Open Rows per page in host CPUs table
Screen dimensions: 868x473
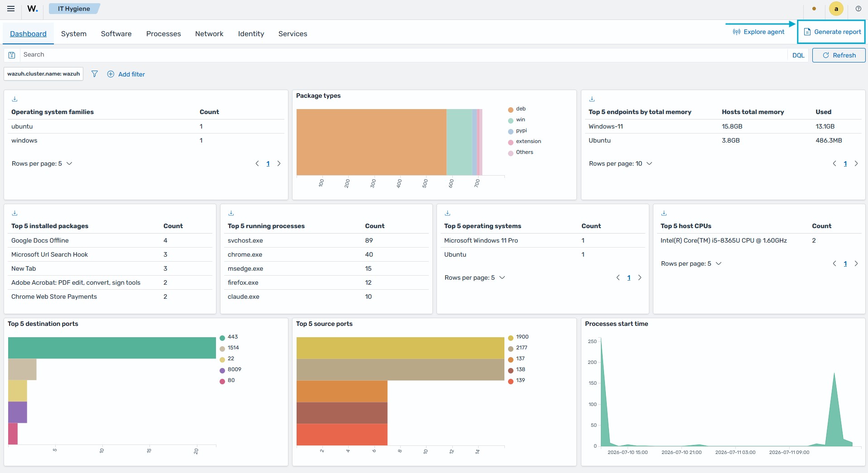pyautogui.click(x=691, y=263)
